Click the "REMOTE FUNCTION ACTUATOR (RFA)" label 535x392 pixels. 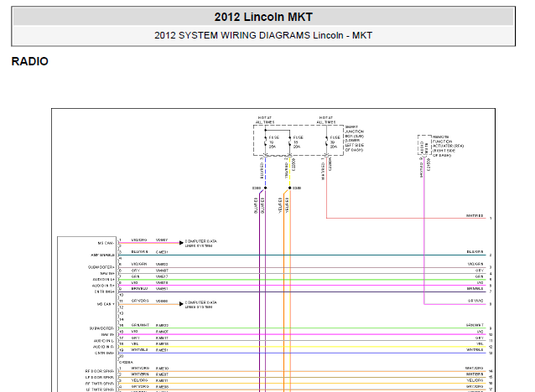pyautogui.click(x=448, y=146)
